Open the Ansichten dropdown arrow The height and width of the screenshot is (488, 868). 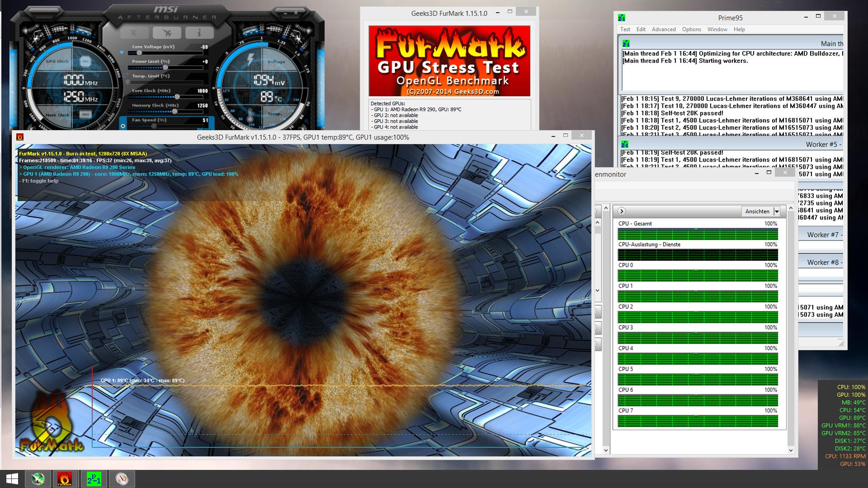[x=777, y=211]
